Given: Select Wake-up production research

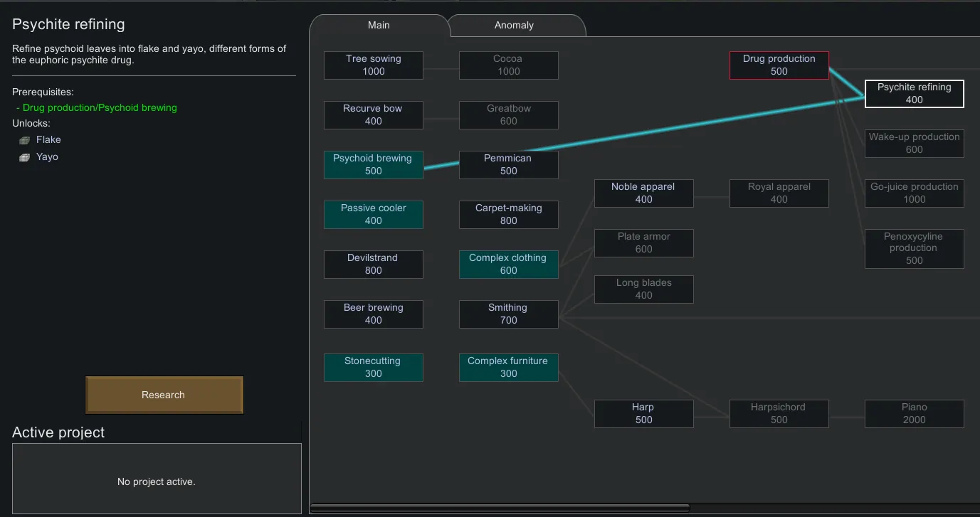Looking at the screenshot, I should 914,144.
